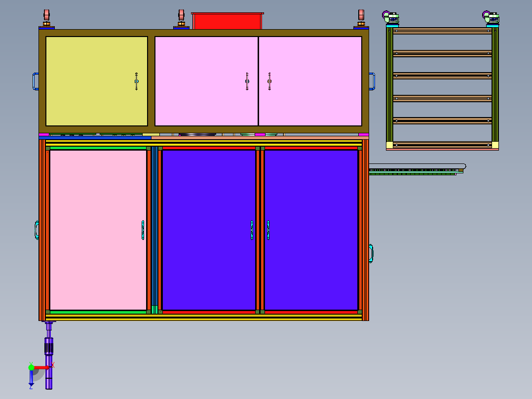Select the cyan side handle on lower frame's right
The height and width of the screenshot is (399, 532).
tap(371, 254)
